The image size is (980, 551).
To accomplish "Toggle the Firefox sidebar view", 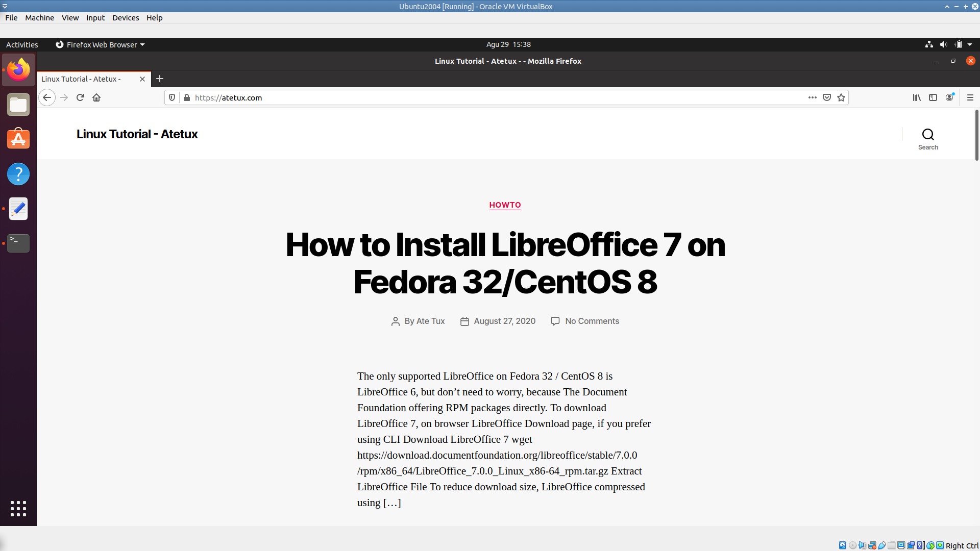I will pyautogui.click(x=933, y=97).
